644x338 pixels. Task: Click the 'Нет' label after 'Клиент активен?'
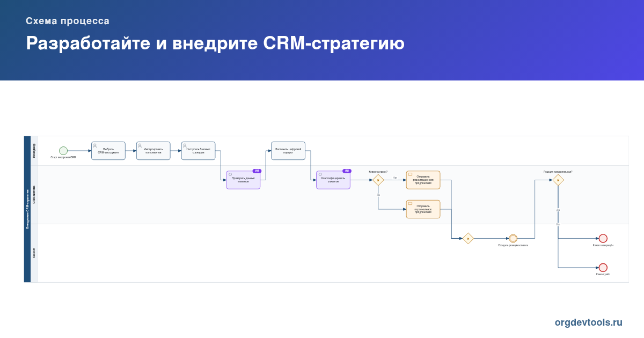coord(394,178)
